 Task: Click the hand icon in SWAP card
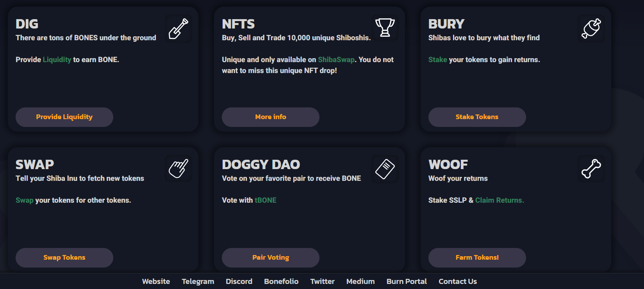click(178, 169)
